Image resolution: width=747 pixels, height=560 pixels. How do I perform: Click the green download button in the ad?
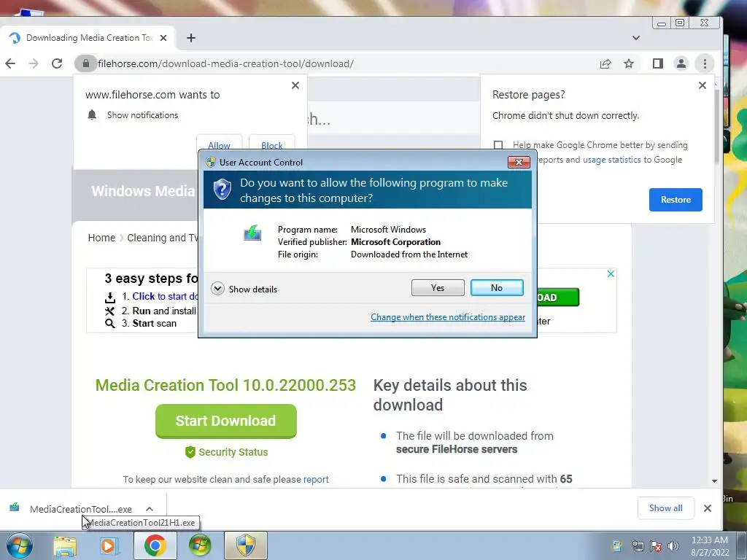coord(558,297)
